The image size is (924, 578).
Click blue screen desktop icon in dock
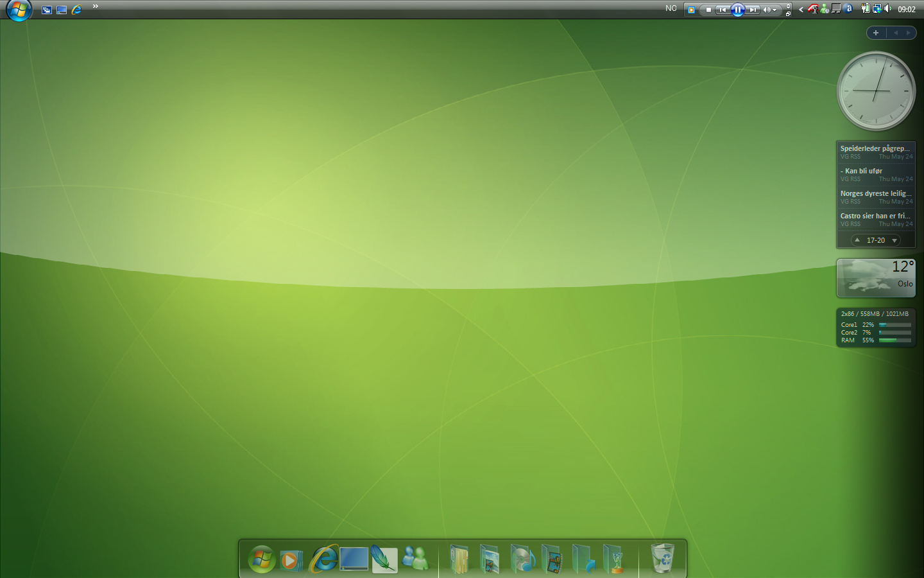pyautogui.click(x=354, y=559)
